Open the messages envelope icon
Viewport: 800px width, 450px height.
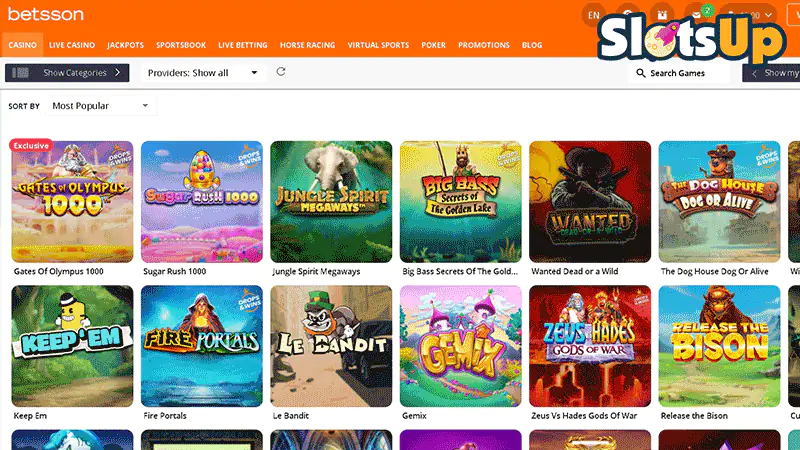696,15
